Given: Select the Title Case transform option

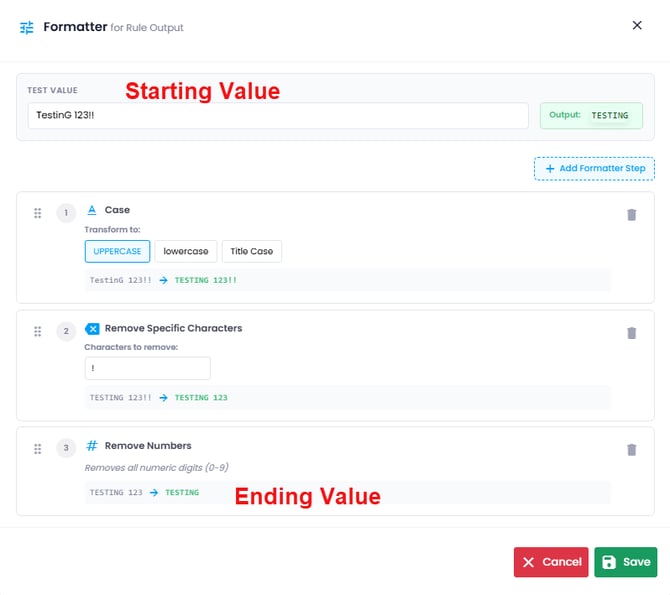Looking at the screenshot, I should (252, 251).
